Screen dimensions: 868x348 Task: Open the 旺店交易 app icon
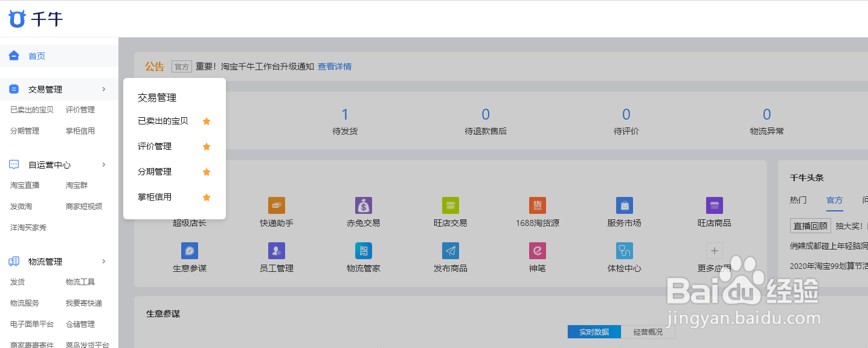(x=451, y=205)
